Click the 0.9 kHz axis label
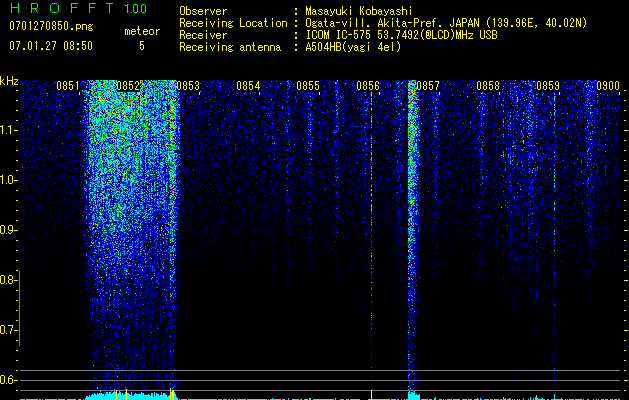Screen dimensions: 629x400 pos(8,230)
